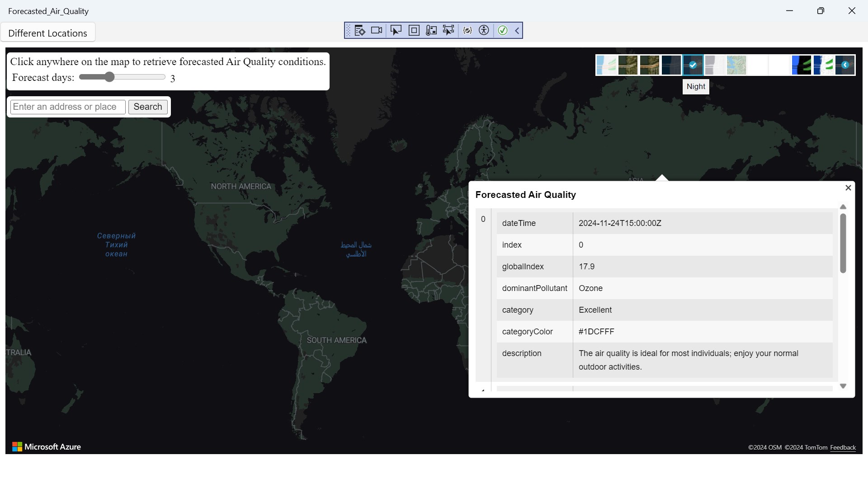This screenshot has height=488, width=868.
Task: Open the accessibility checker person icon
Action: pos(484,30)
